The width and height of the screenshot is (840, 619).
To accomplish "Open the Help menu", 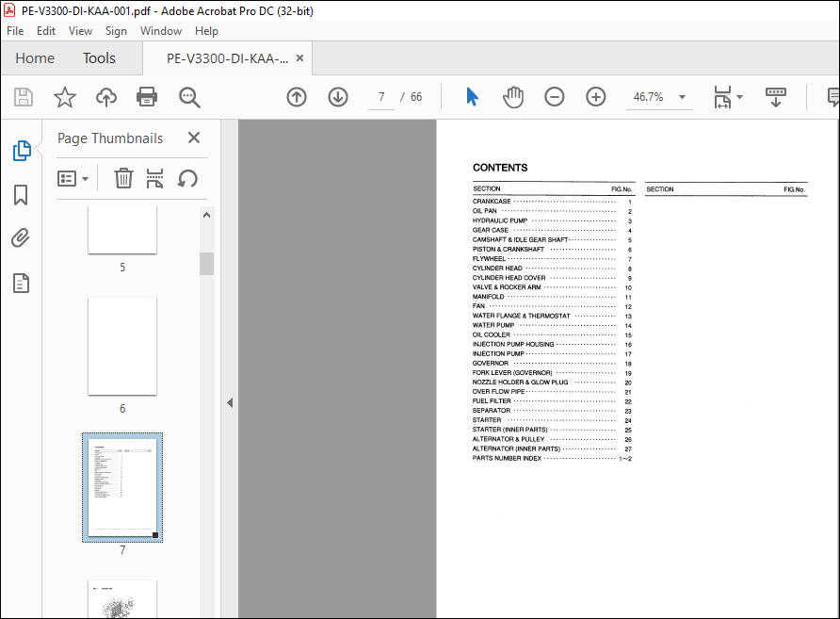I will [206, 31].
